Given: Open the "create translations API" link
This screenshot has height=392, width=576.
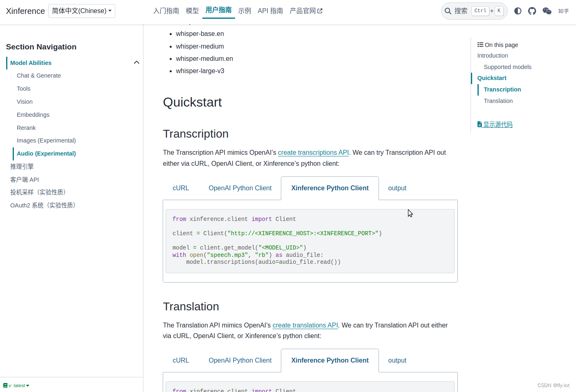Looking at the screenshot, I should [305, 325].
